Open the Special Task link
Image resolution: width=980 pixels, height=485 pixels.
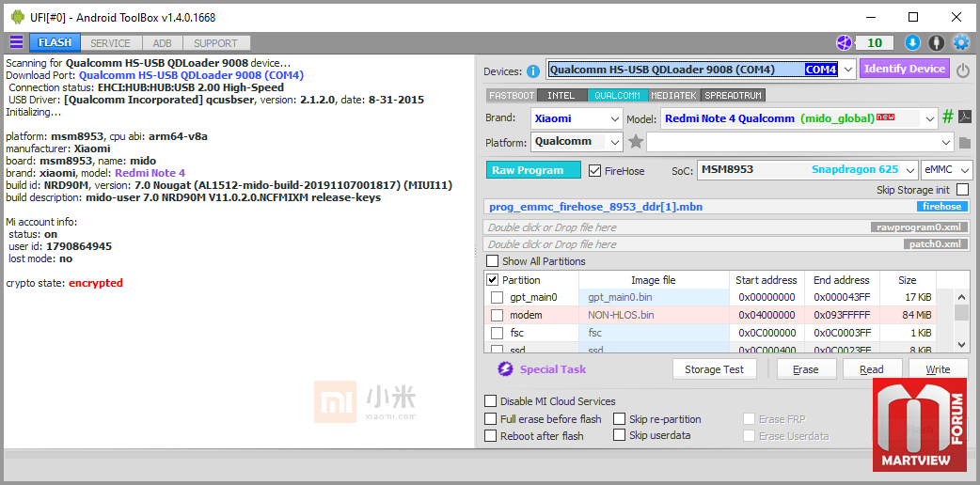553,369
